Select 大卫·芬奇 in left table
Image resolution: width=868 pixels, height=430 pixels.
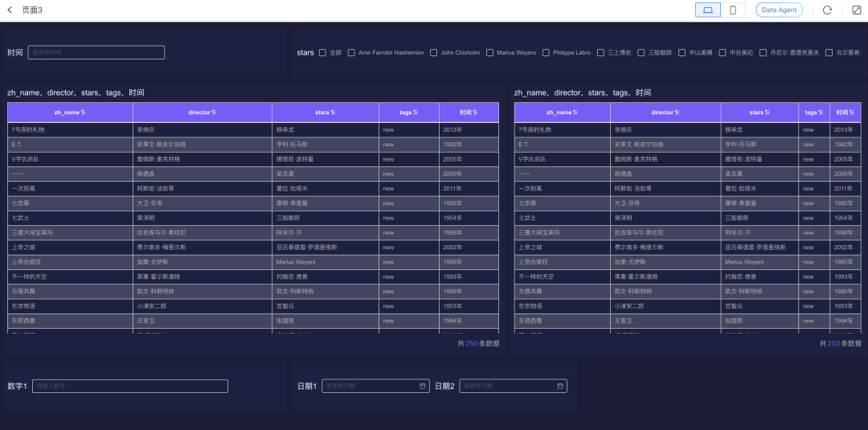(150, 203)
